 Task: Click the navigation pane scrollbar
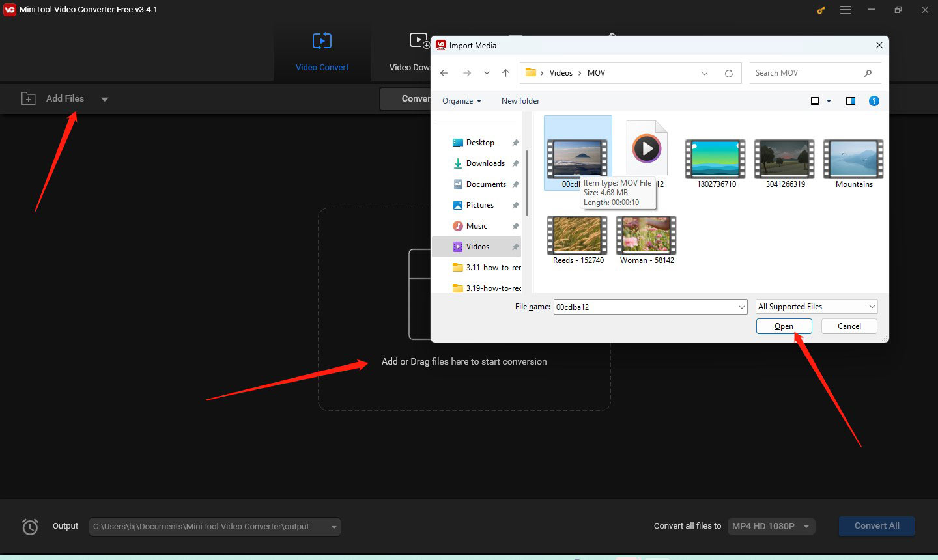(x=526, y=182)
